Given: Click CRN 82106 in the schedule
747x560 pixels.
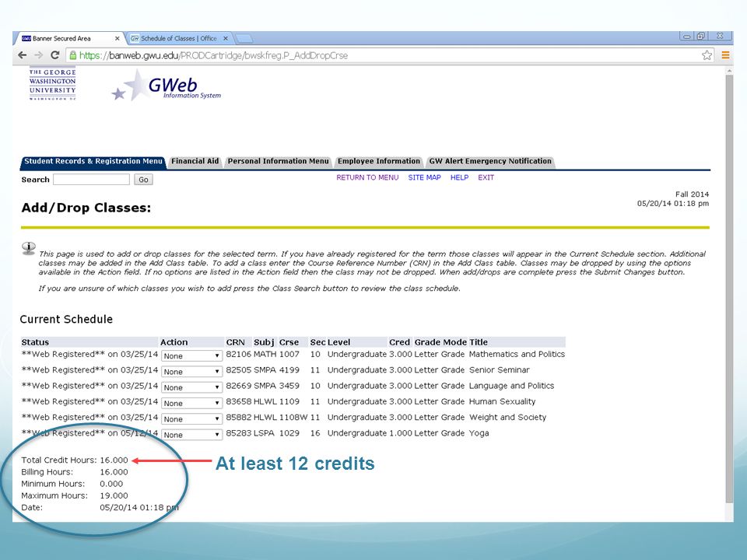Looking at the screenshot, I should (239, 355).
